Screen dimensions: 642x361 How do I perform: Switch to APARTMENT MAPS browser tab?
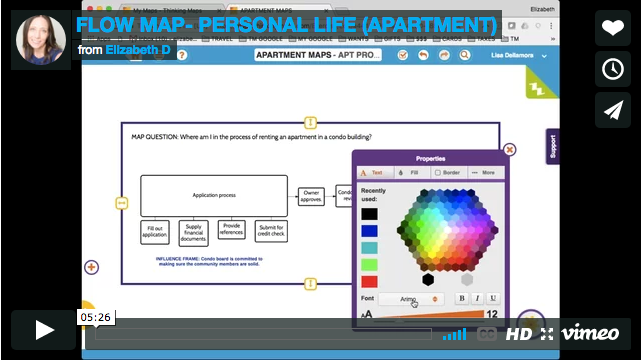tap(278, 10)
